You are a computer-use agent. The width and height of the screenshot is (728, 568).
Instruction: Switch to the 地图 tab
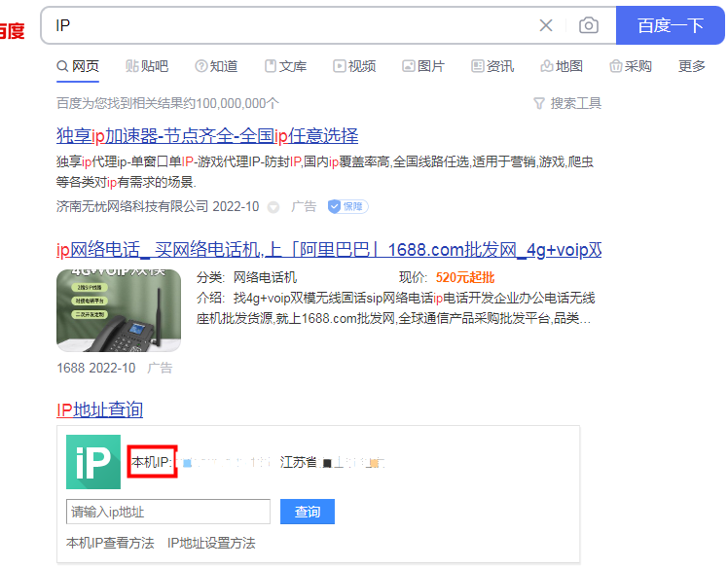[562, 66]
